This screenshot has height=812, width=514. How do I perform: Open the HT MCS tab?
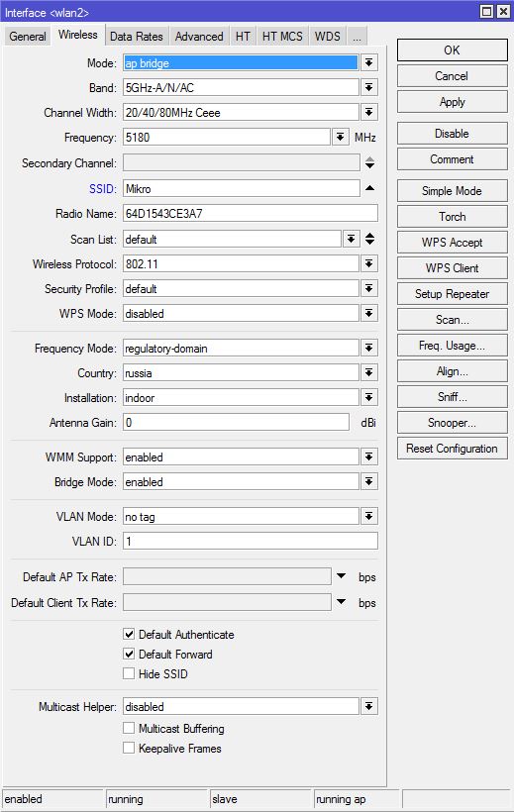coord(282,37)
